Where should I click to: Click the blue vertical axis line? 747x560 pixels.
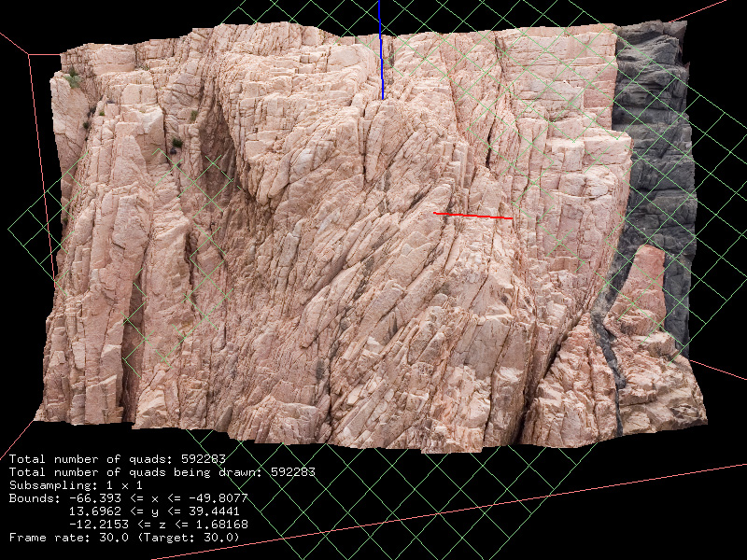coord(381,49)
